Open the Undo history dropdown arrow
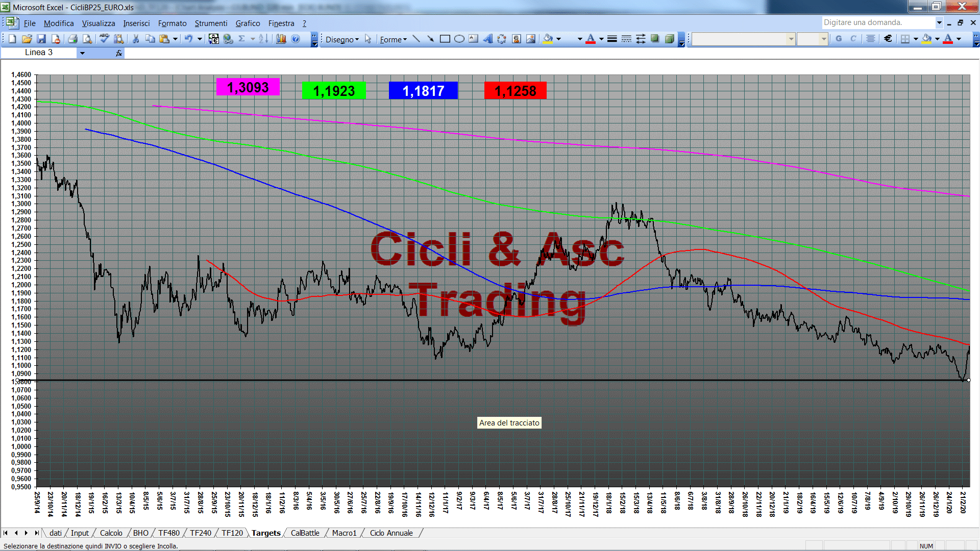This screenshot has width=980, height=551. 200,39
